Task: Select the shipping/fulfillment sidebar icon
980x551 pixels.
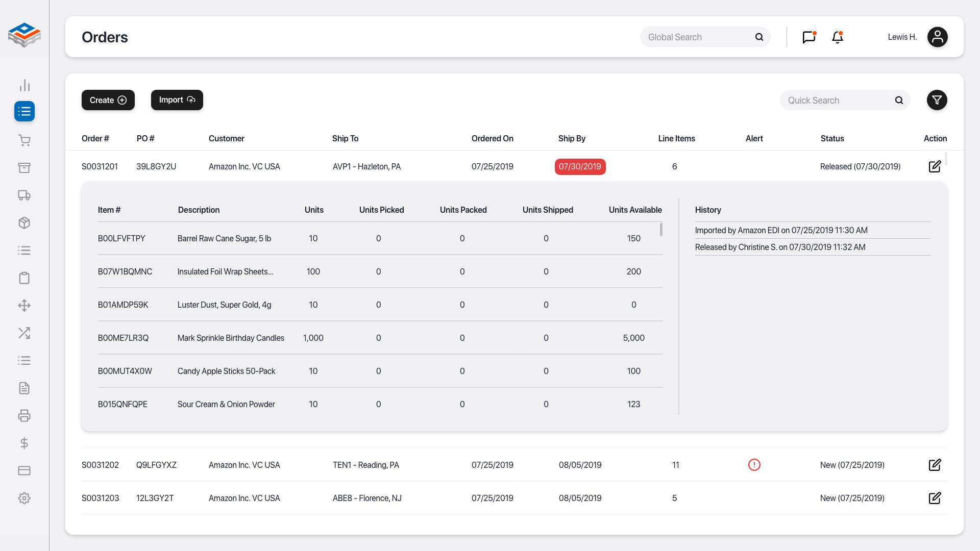Action: point(24,195)
